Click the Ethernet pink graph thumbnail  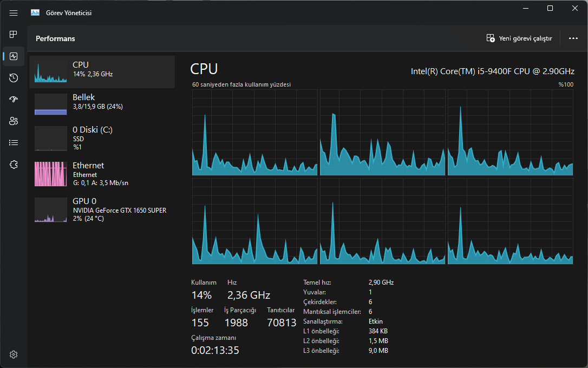click(51, 174)
